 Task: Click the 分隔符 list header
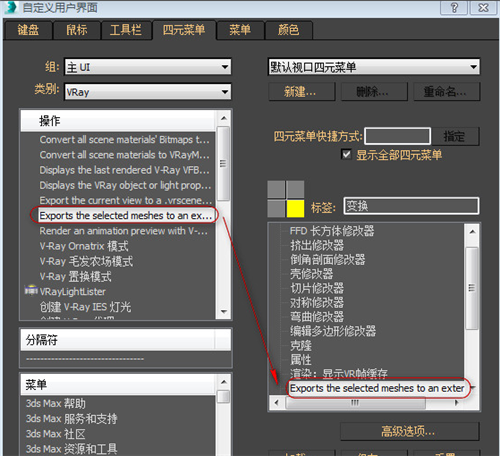(x=126, y=340)
